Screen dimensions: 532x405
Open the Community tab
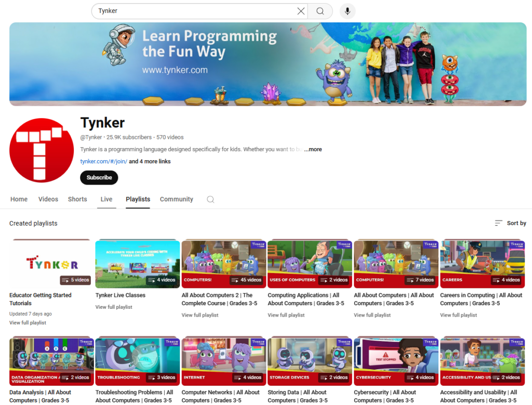(x=177, y=199)
